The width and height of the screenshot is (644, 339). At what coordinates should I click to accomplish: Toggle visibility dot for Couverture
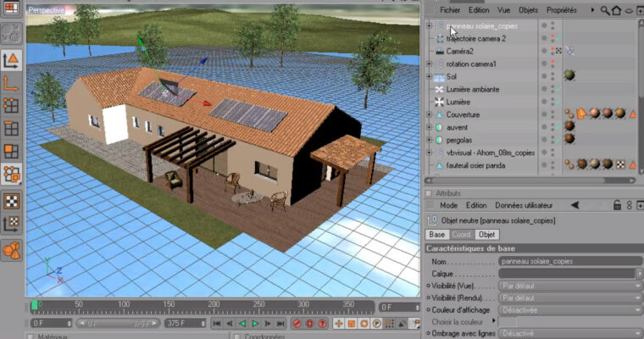(544, 114)
